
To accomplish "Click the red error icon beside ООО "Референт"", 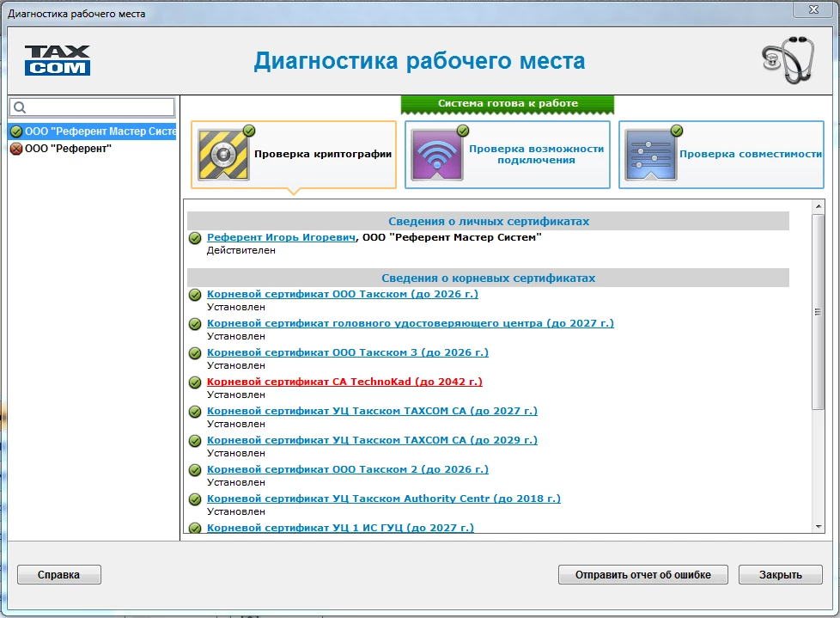I will [x=15, y=149].
